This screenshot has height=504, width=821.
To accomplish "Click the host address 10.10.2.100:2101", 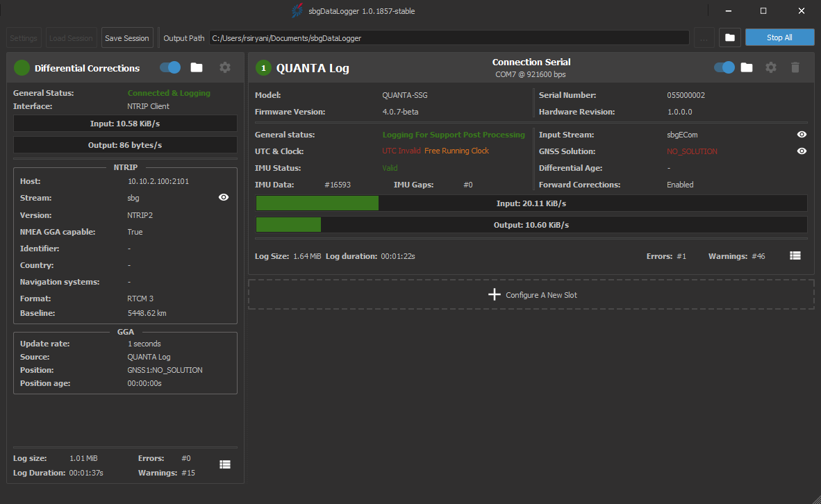I will click(x=158, y=181).
